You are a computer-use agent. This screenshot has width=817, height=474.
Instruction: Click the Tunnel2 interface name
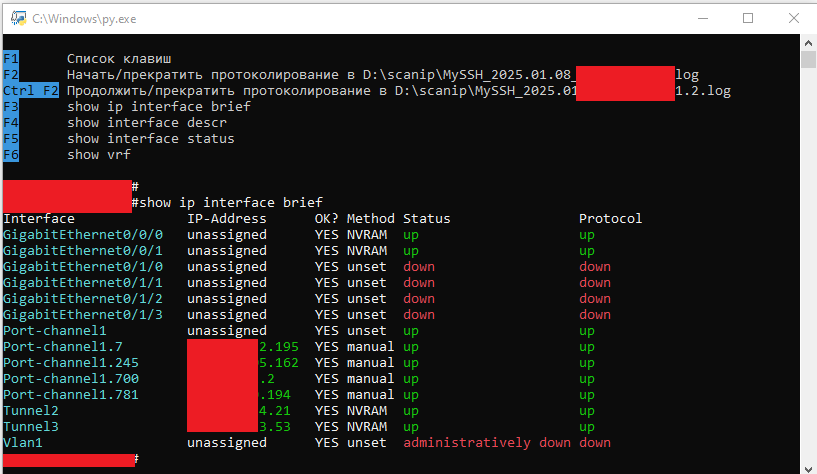tap(31, 411)
